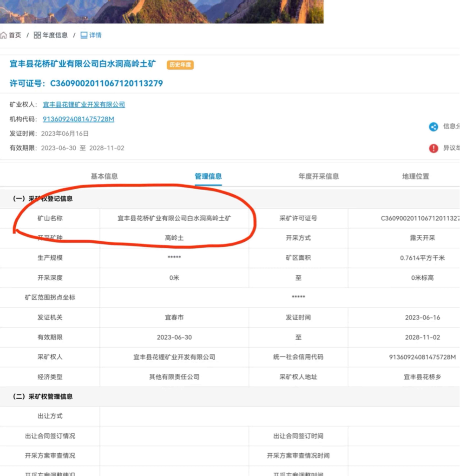Screen dimensions: 460x476
Task: Click the 统一社会信用代码 label cell
Action: tap(298, 357)
